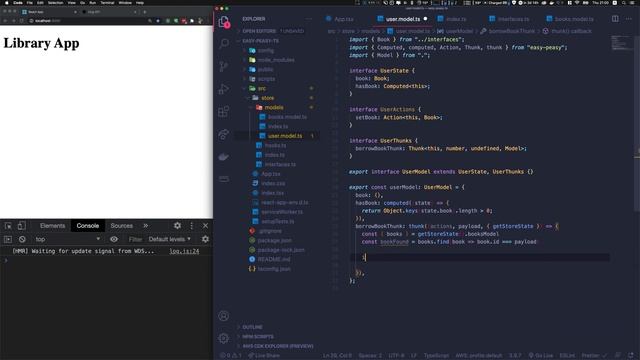Viewport: 640px width, 360px height.
Task: Open the Live Share activity bar icon
Action: click(x=224, y=134)
